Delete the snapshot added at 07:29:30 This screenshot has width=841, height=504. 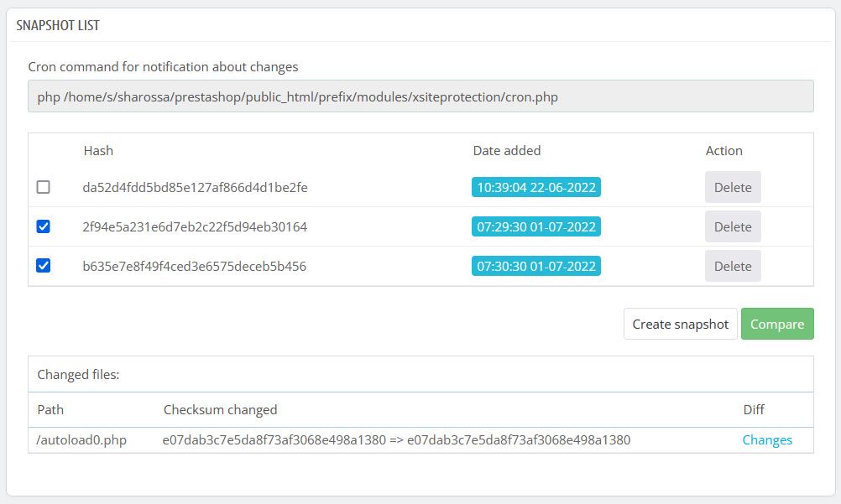point(732,226)
